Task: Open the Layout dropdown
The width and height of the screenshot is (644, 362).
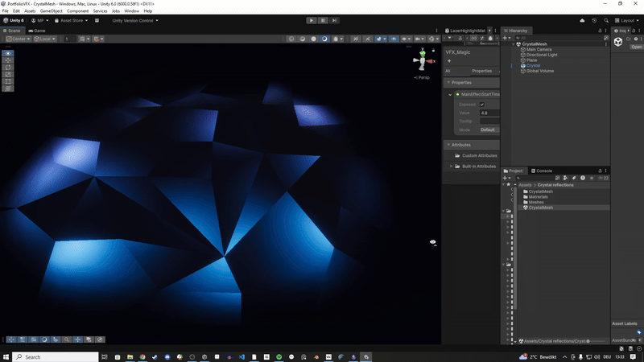Action: tap(625, 20)
